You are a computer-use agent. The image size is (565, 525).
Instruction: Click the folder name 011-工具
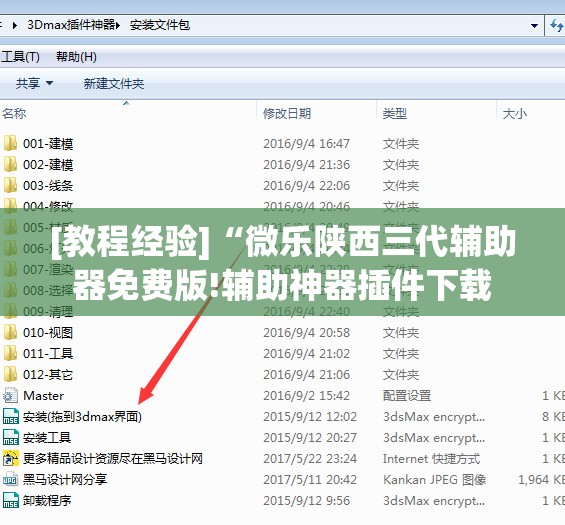(48, 353)
